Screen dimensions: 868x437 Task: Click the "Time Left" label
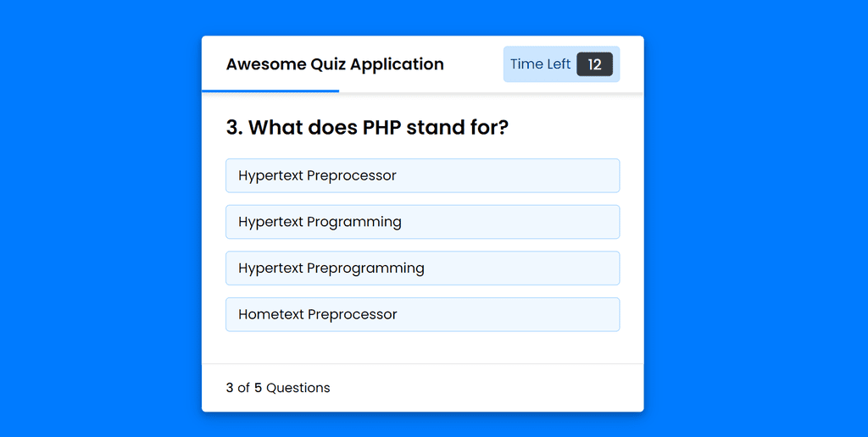(540, 64)
